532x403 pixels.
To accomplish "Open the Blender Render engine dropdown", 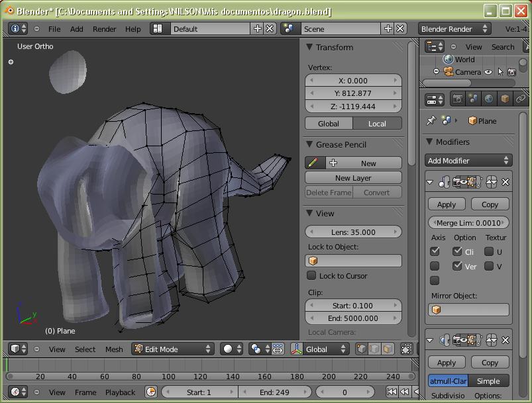I will click(454, 28).
